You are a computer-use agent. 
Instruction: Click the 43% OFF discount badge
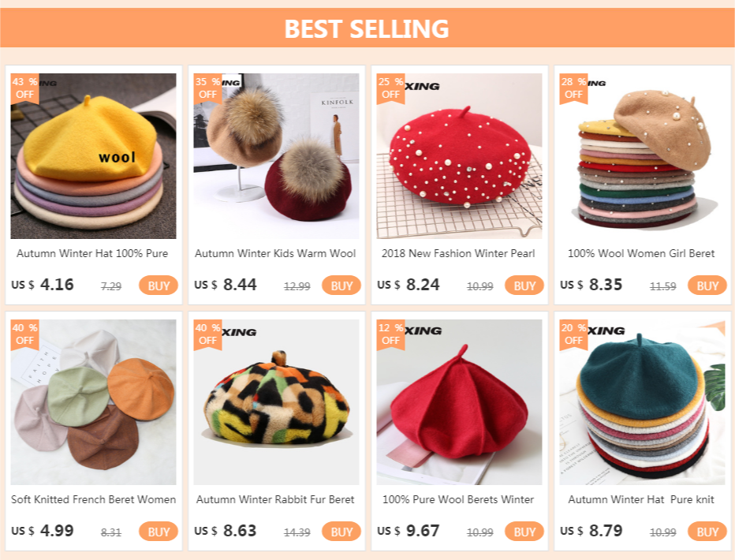tap(25, 88)
